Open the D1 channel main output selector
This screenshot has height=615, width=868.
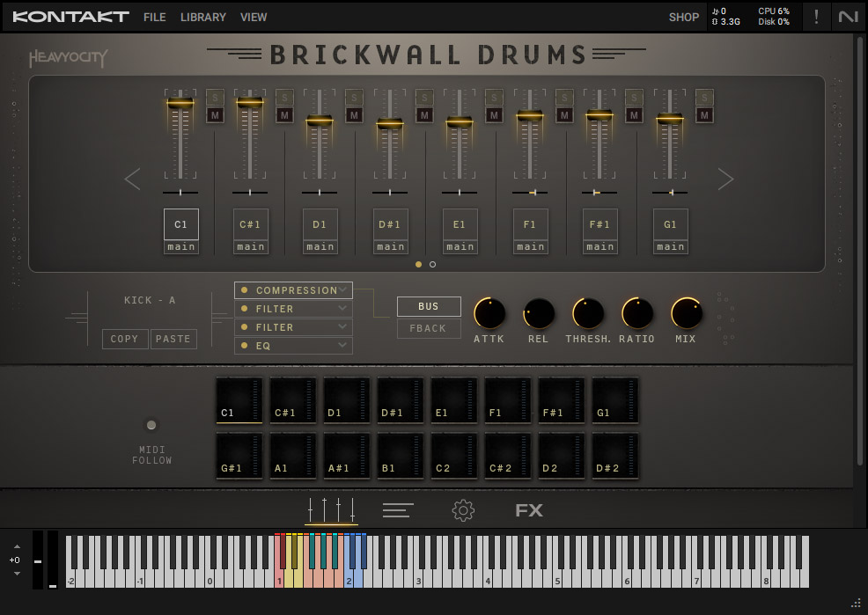point(320,246)
